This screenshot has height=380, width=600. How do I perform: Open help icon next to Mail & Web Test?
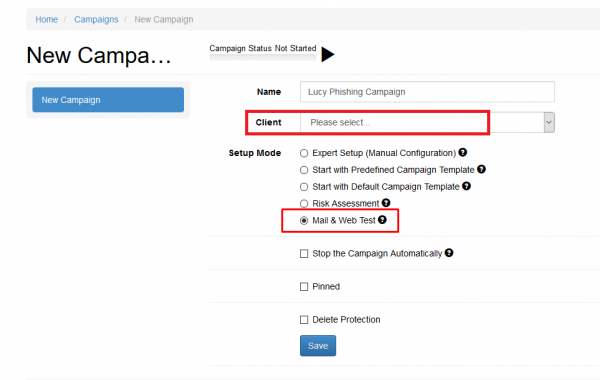pos(382,220)
